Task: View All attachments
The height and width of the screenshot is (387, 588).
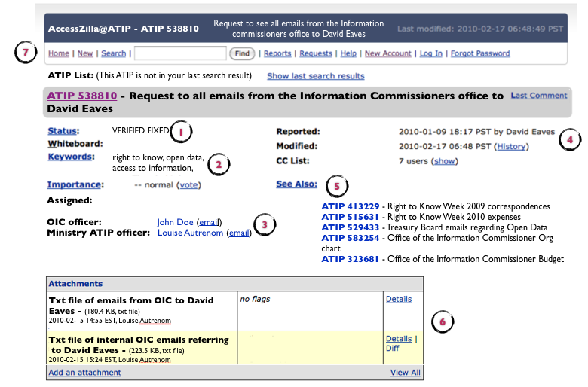Action: [x=405, y=373]
